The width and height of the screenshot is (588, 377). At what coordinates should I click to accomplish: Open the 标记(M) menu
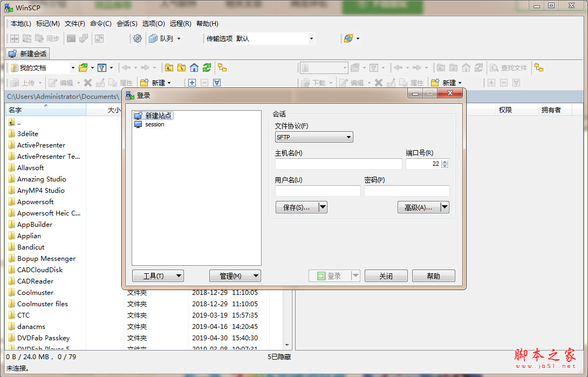tap(47, 24)
